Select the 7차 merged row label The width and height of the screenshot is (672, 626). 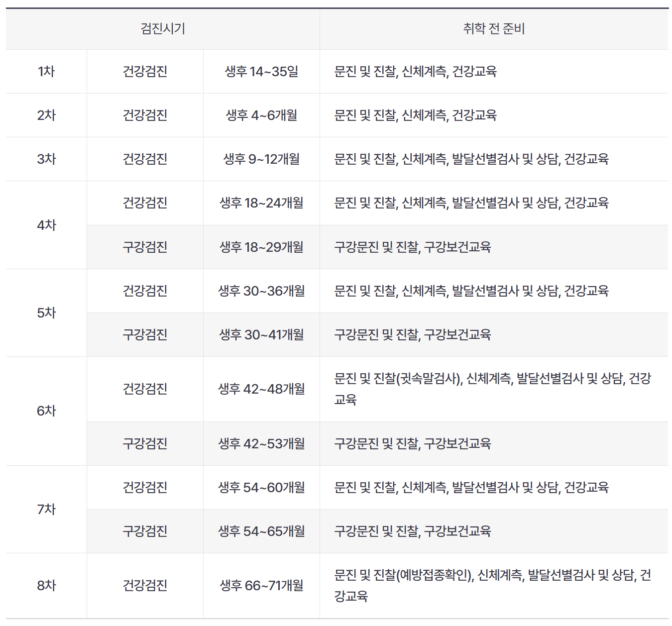point(46,509)
